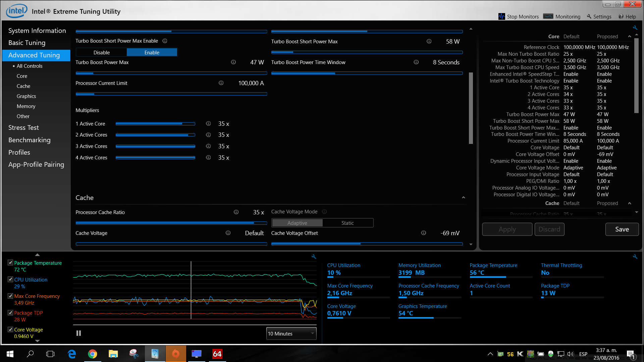Show info for Turbo Boost Short Power Max
The width and height of the screenshot is (644, 362).
click(x=429, y=41)
